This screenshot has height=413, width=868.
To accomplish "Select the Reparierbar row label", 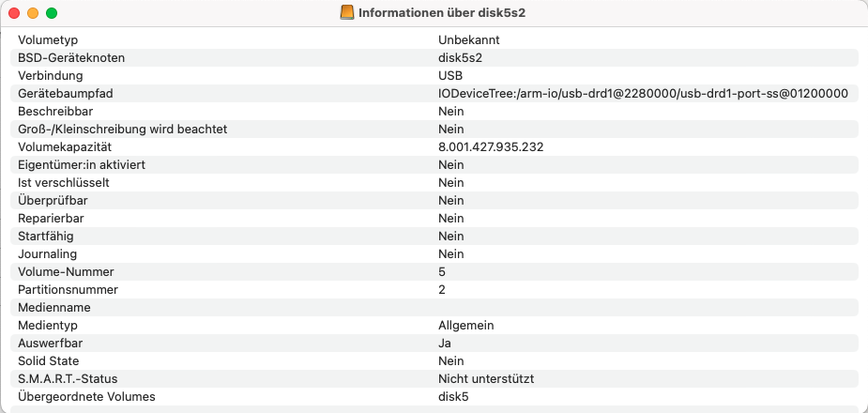I will click(52, 218).
